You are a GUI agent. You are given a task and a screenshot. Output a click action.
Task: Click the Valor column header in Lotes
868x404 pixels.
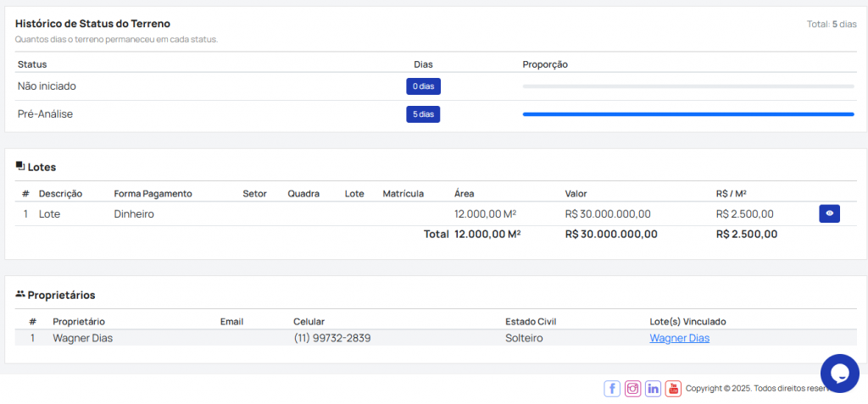(576, 194)
